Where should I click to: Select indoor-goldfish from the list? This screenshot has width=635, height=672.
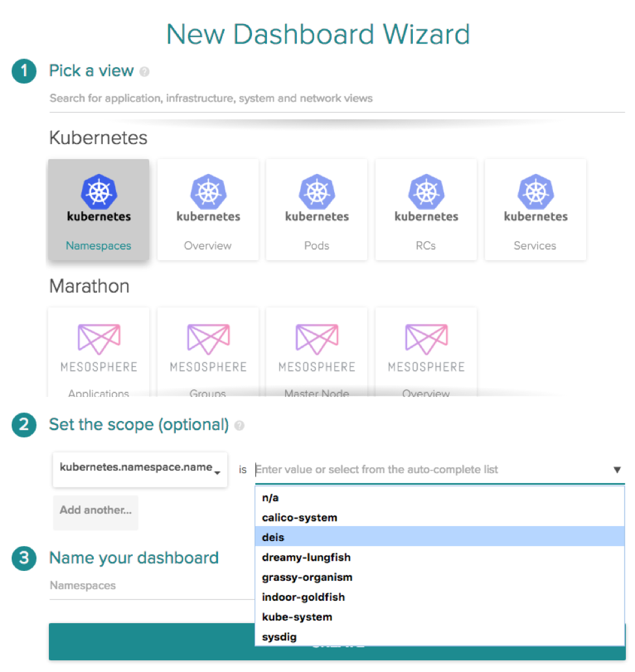(x=440, y=597)
